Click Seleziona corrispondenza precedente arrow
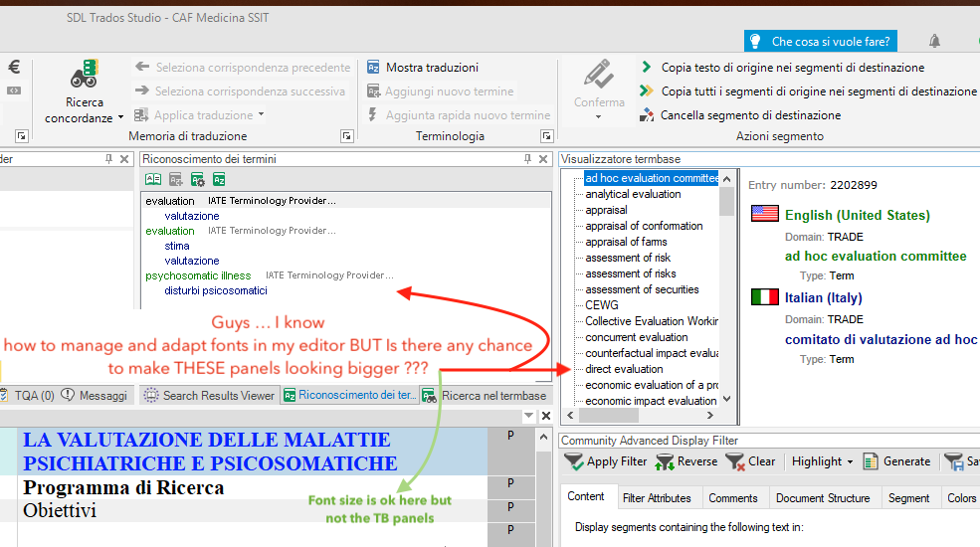Image resolution: width=980 pixels, height=547 pixels. click(142, 67)
